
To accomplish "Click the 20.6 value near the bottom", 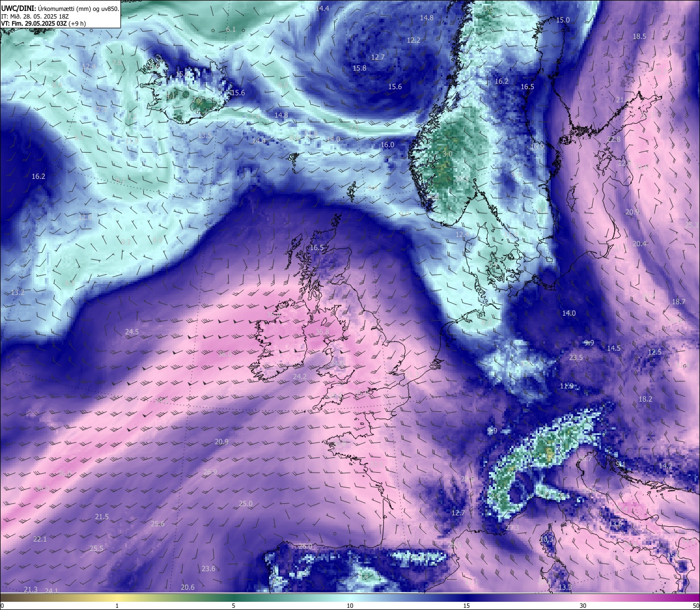I will pyautogui.click(x=188, y=587).
